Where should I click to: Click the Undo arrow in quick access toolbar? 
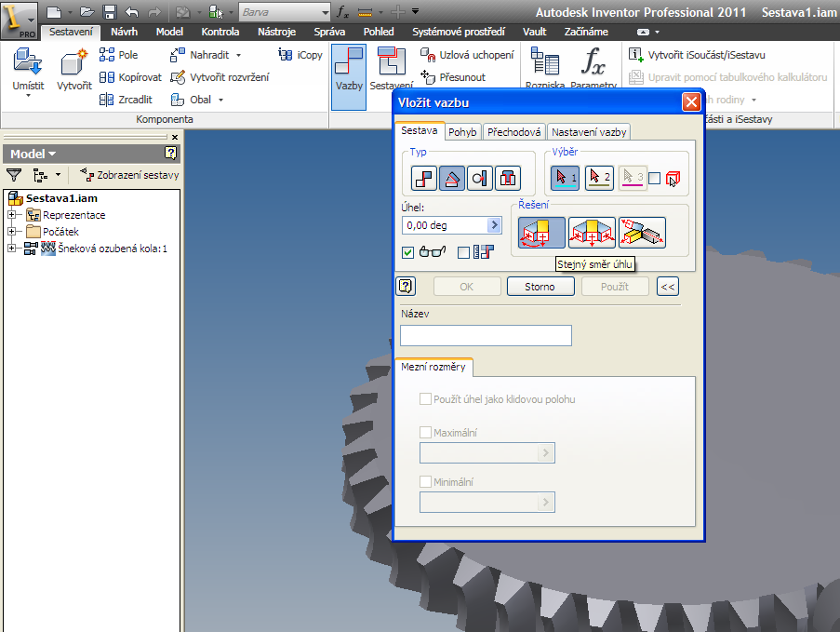click(132, 12)
